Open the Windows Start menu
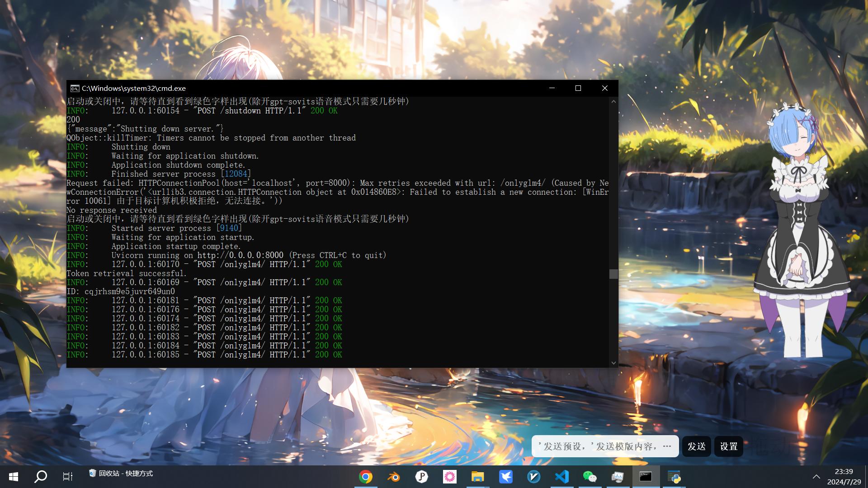 (14, 477)
